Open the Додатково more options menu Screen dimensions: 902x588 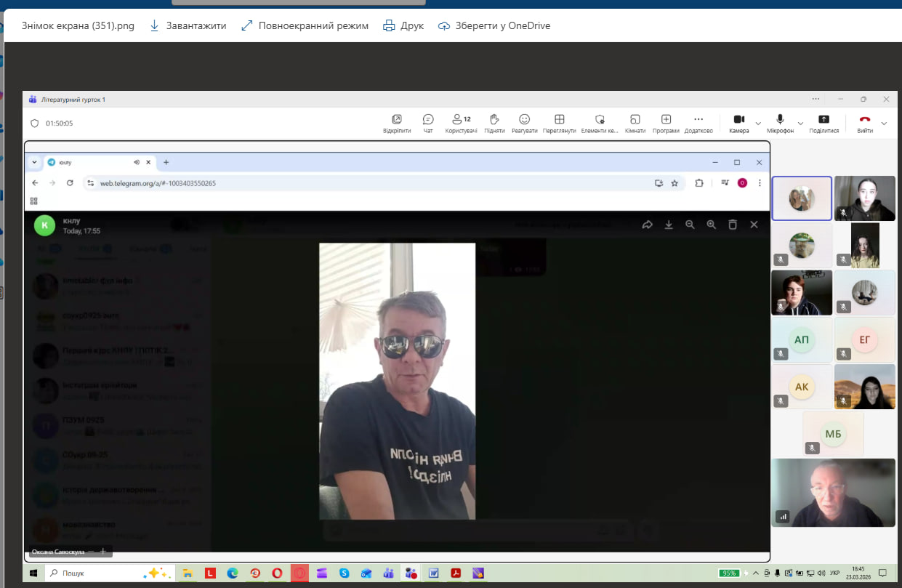pos(698,120)
